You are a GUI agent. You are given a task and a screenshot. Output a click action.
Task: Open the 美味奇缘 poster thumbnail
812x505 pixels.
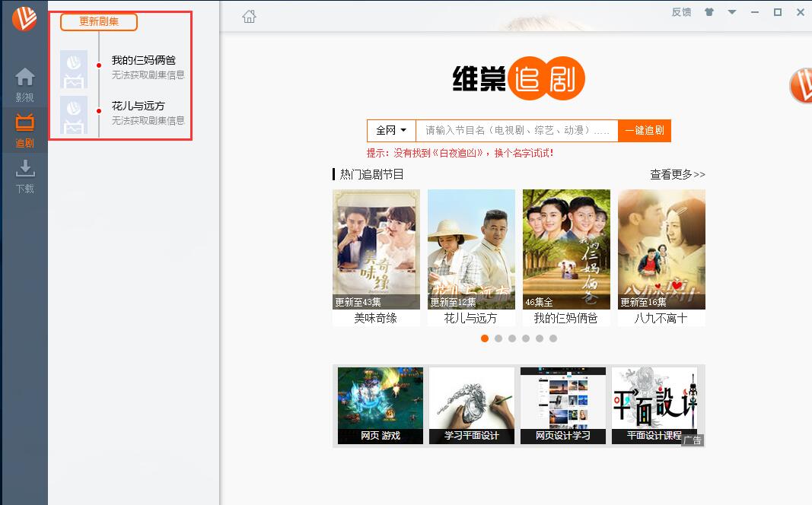(376, 249)
